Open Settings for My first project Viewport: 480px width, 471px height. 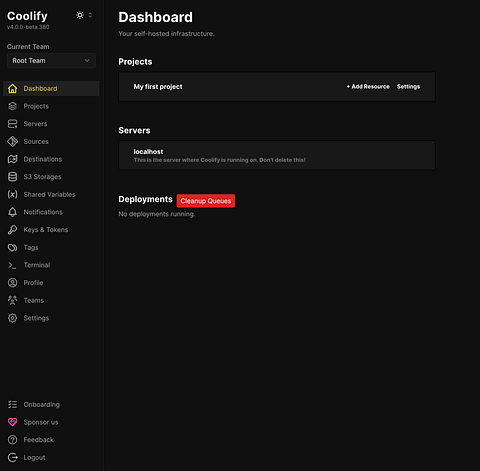(x=408, y=87)
